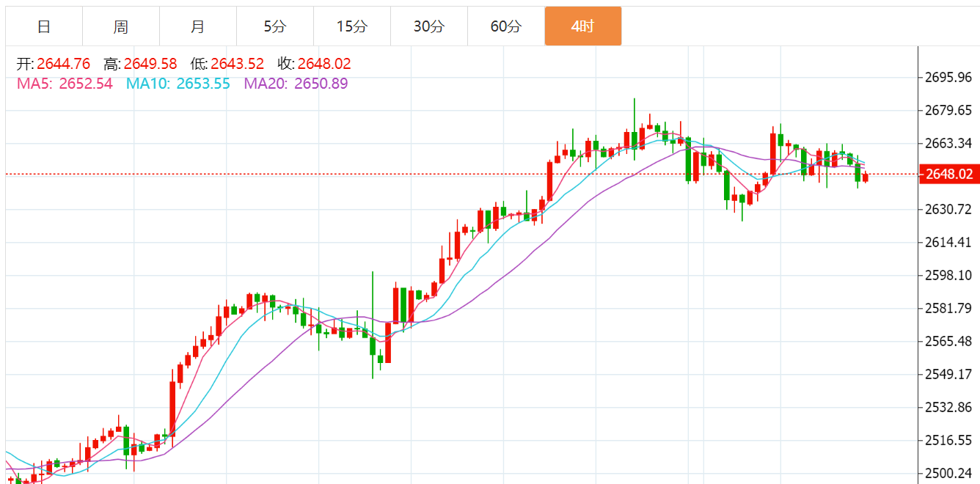Click the MA20: 2650.89 indicator label
The width and height of the screenshot is (980, 484).
pos(296,84)
